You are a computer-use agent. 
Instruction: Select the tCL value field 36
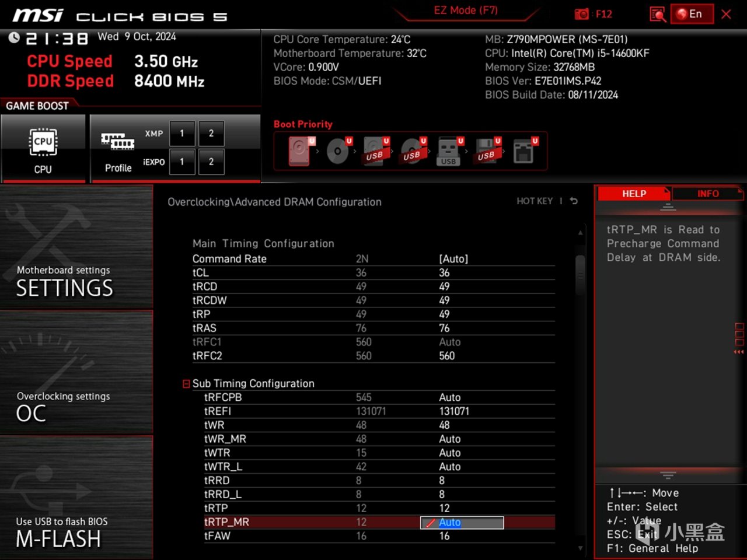tap(444, 273)
